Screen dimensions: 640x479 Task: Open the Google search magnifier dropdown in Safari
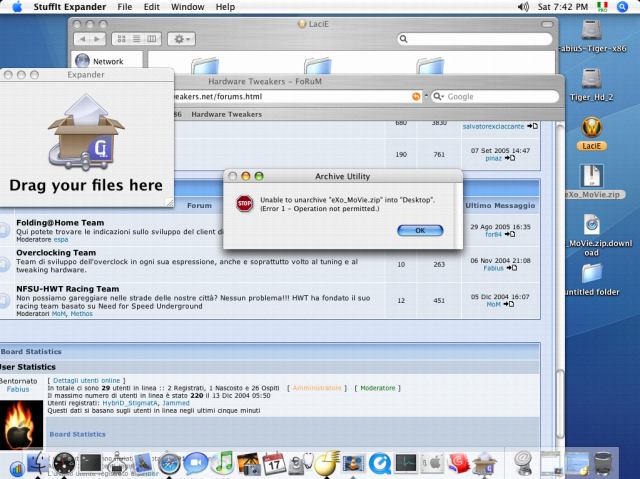click(439, 97)
